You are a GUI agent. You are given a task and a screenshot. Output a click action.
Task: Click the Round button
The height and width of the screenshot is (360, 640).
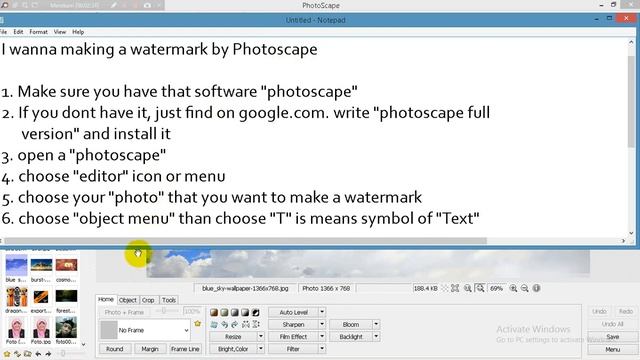point(115,349)
